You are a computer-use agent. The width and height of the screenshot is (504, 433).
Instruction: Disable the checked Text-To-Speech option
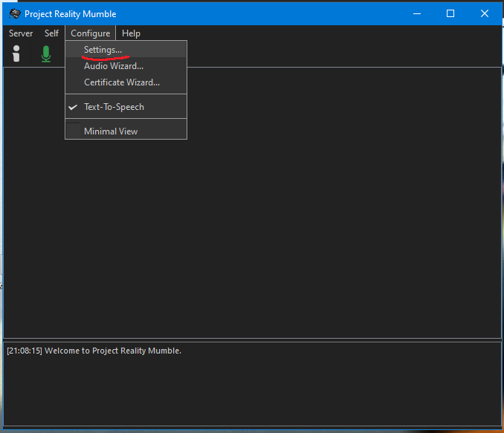pyautogui.click(x=126, y=107)
